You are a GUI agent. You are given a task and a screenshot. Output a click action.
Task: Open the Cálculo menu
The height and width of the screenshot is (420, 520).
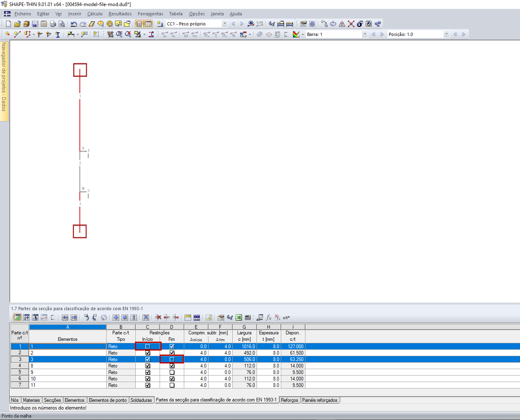[95, 14]
